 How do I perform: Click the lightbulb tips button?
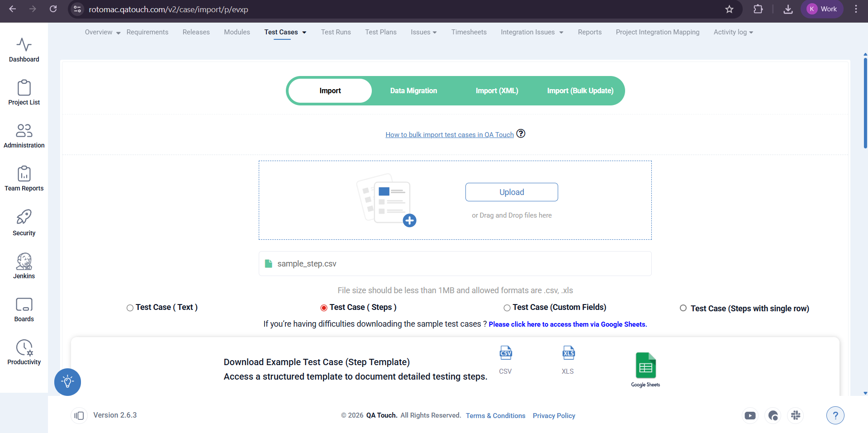pyautogui.click(x=67, y=382)
